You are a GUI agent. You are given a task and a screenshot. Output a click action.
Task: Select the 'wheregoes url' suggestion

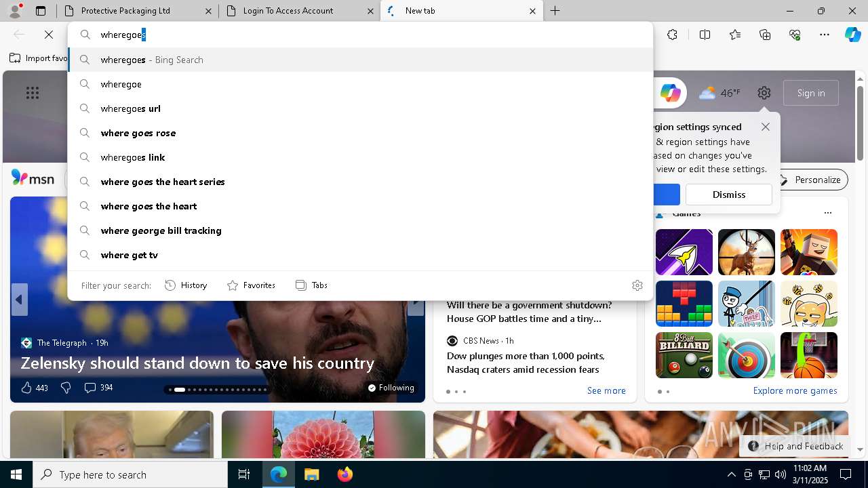(x=360, y=108)
